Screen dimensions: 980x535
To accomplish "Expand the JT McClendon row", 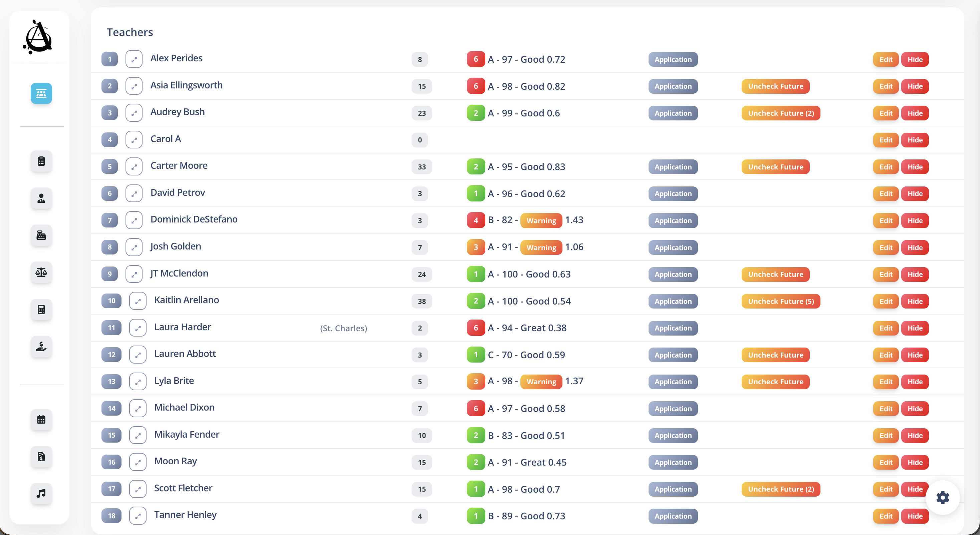I will click(x=134, y=274).
